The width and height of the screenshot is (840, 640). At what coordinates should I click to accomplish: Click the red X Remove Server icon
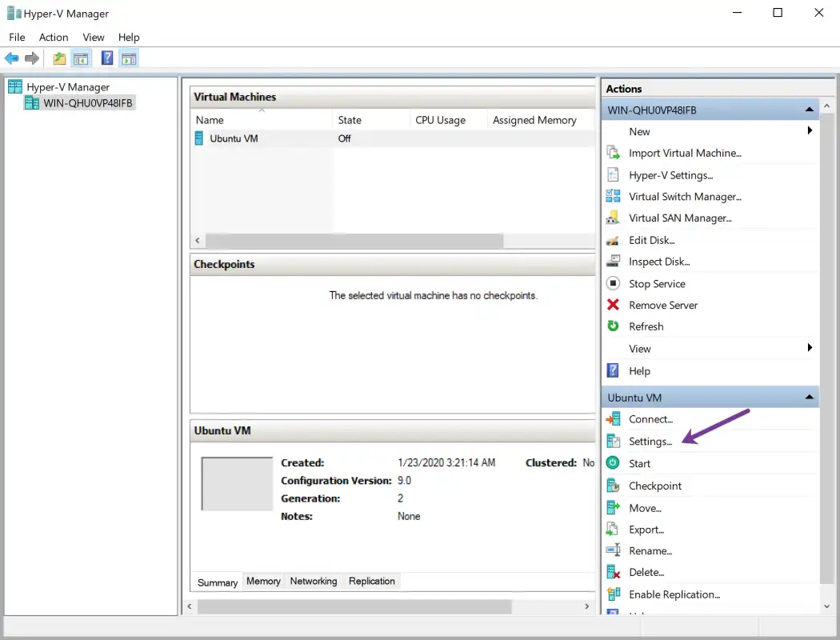click(x=613, y=305)
